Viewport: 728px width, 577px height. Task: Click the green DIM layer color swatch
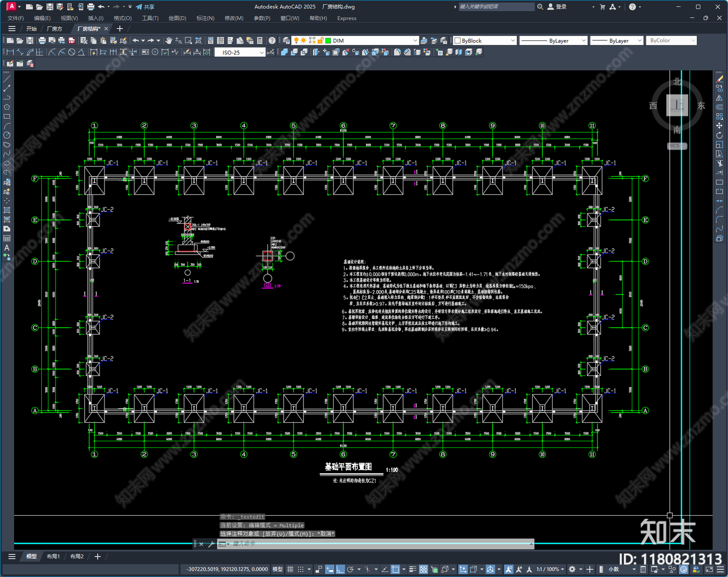pyautogui.click(x=328, y=40)
